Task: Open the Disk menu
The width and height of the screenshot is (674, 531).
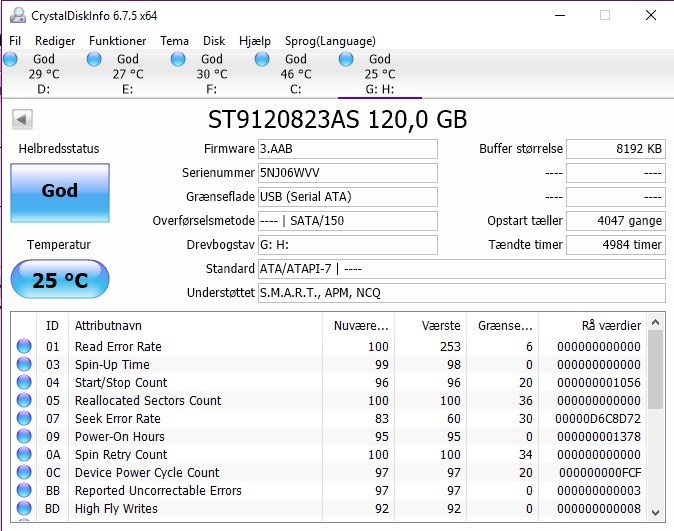Action: (x=214, y=41)
